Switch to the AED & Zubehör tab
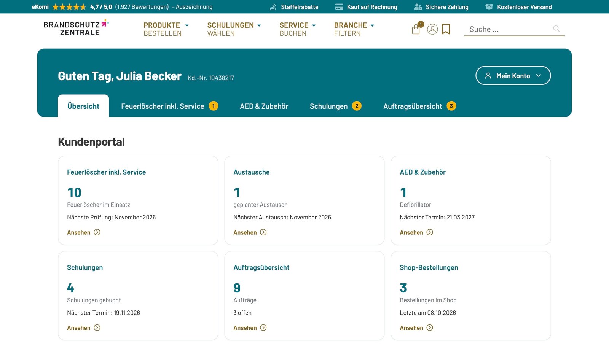The width and height of the screenshot is (609, 364). point(264,106)
